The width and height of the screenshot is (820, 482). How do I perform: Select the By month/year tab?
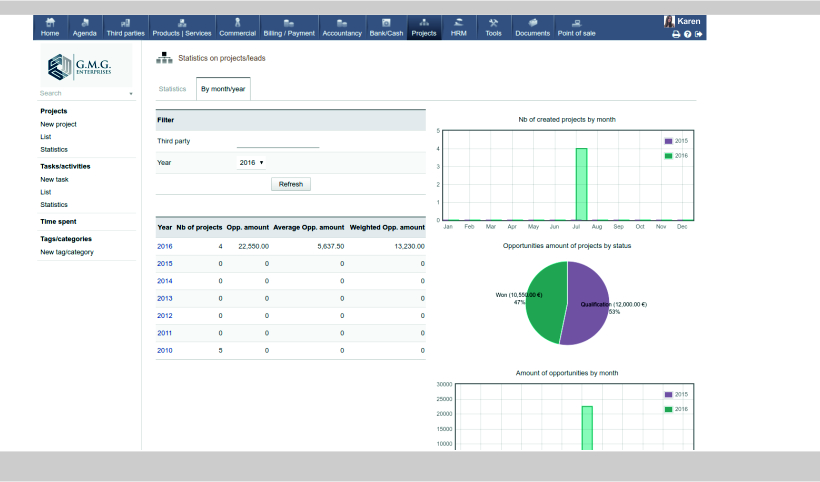[223, 89]
